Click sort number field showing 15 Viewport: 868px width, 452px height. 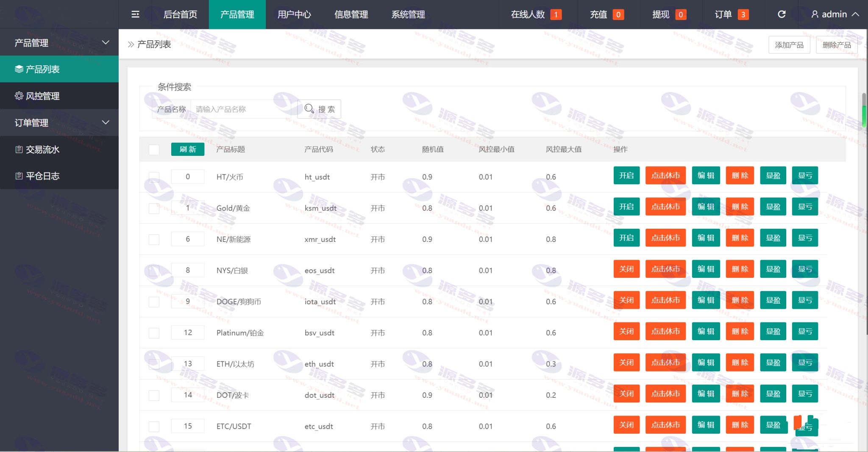point(188,426)
